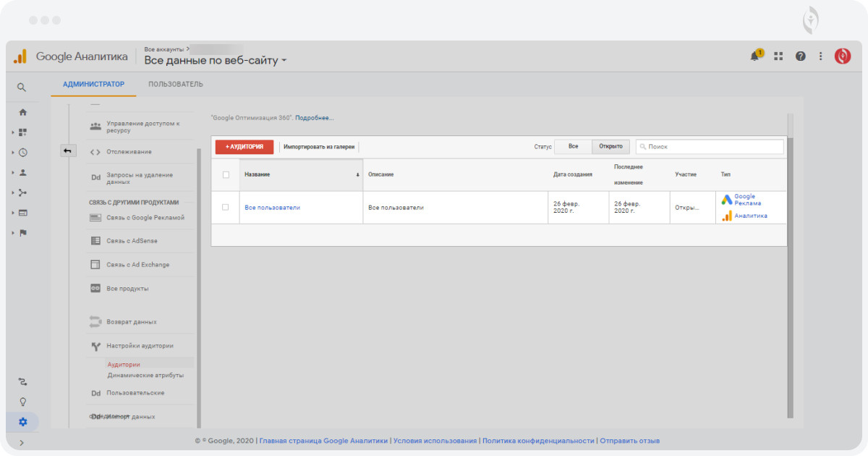Click the Google Analytics logo
Viewport: 868px width, 456px height.
pos(20,56)
